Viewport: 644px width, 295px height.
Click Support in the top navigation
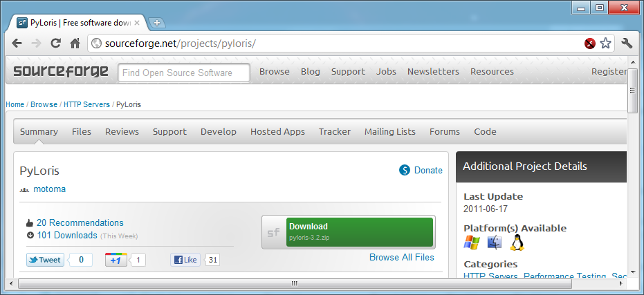point(349,71)
